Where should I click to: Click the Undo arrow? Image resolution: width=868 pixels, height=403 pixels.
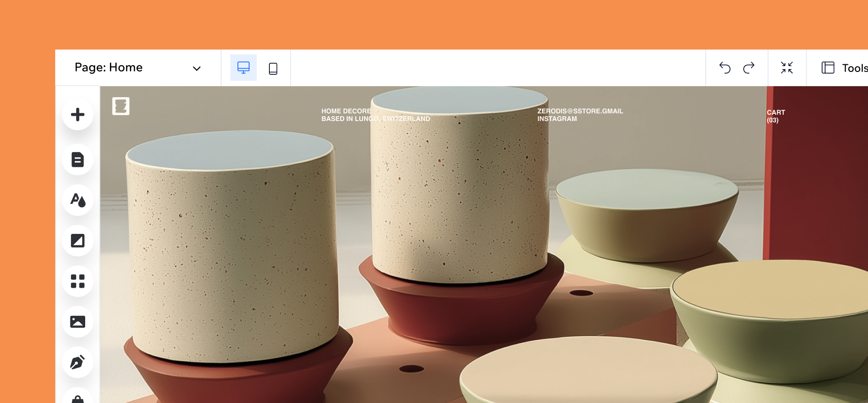point(725,68)
